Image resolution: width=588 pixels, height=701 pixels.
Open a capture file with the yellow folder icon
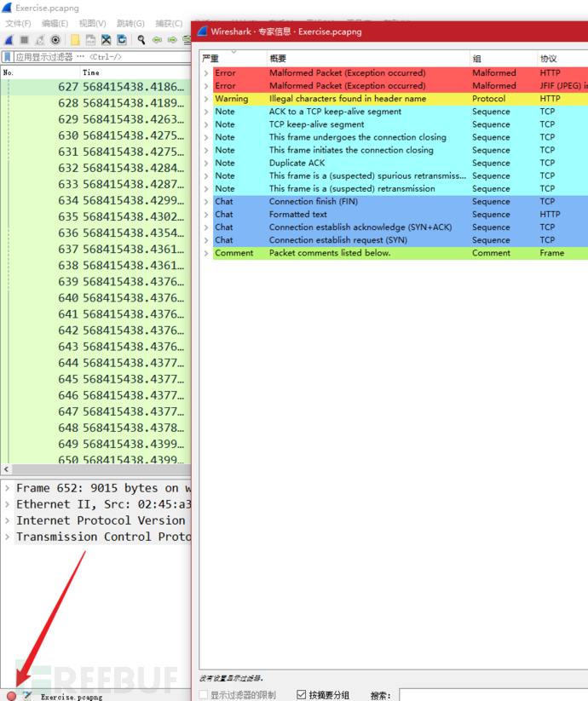coord(75,40)
